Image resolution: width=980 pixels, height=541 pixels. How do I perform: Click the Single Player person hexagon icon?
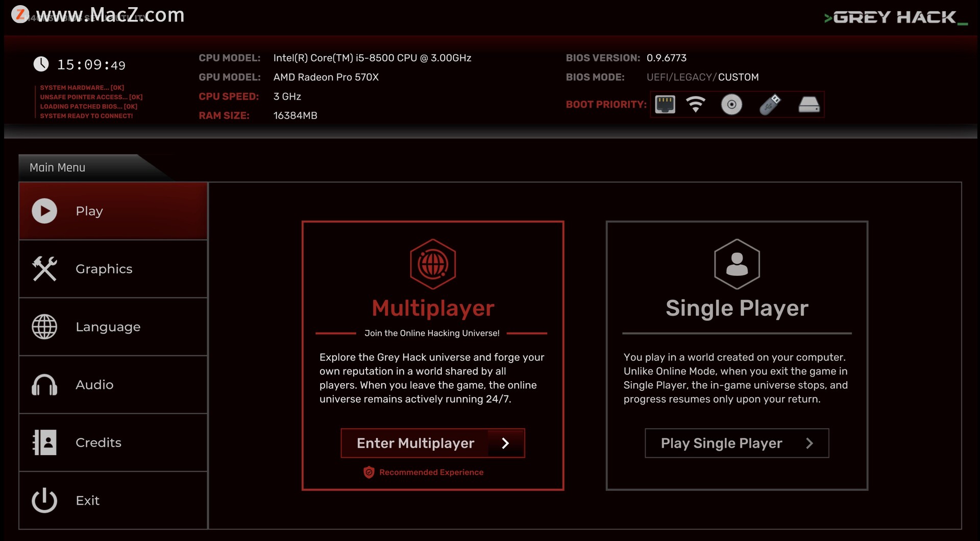[737, 264]
